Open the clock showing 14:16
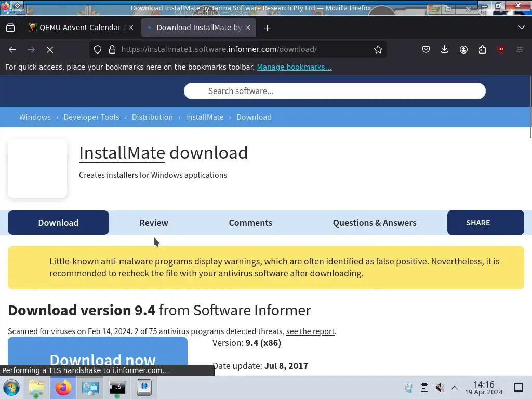532x399 pixels. tap(484, 388)
